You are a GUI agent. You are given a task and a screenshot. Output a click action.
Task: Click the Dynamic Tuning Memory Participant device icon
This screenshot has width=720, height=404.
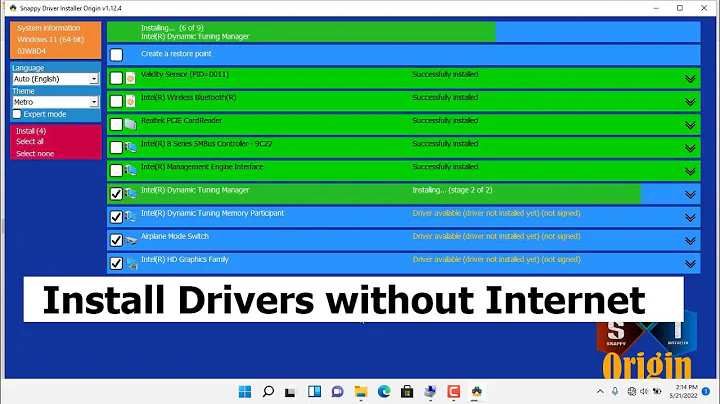pyautogui.click(x=130, y=217)
